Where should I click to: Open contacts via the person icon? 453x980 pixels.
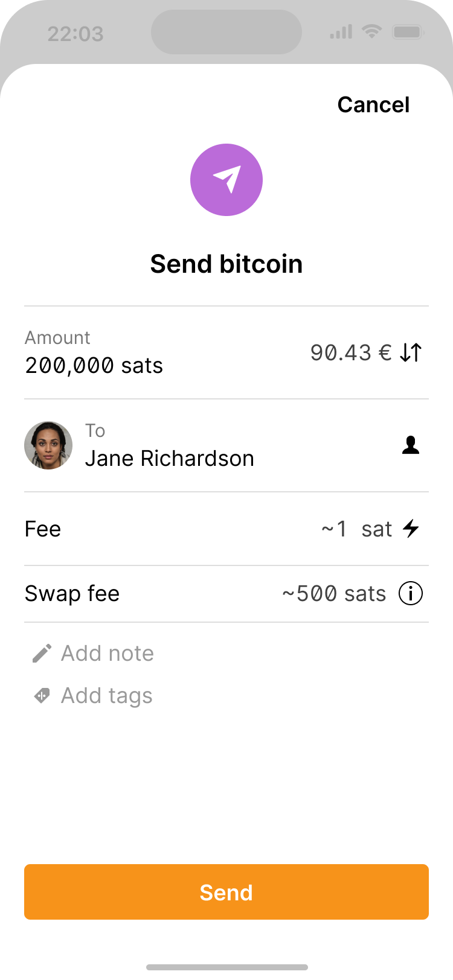point(411,446)
